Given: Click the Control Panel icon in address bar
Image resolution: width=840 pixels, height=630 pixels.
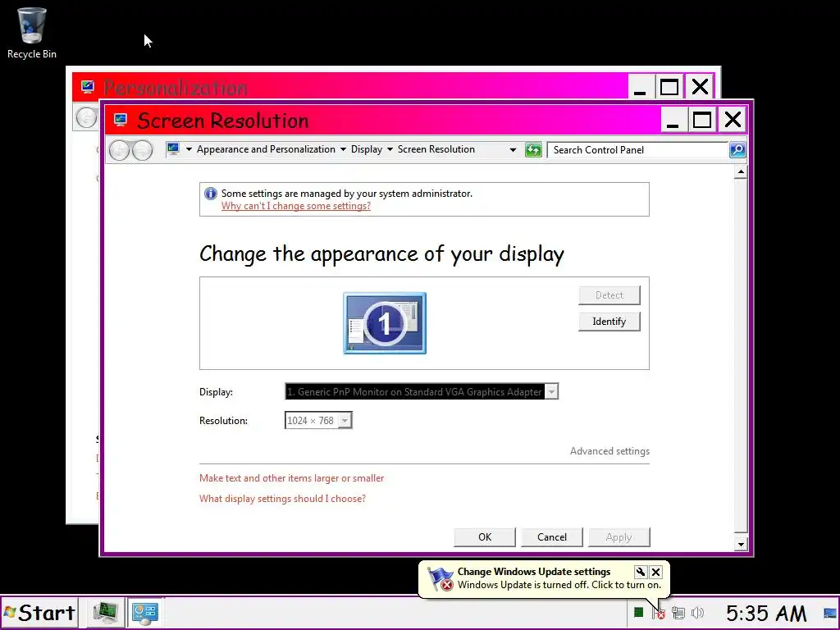Looking at the screenshot, I should pyautogui.click(x=173, y=149).
